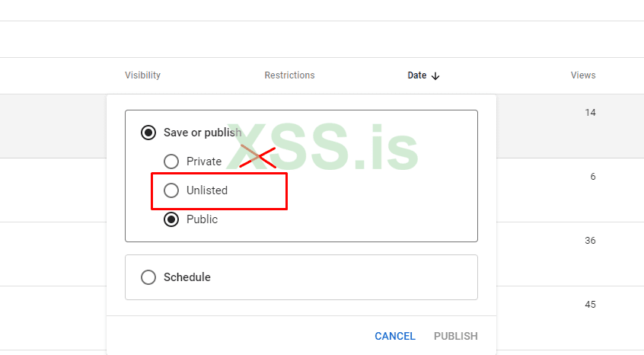Image resolution: width=644 pixels, height=355 pixels.
Task: Sort by the Views column header
Action: 583,75
